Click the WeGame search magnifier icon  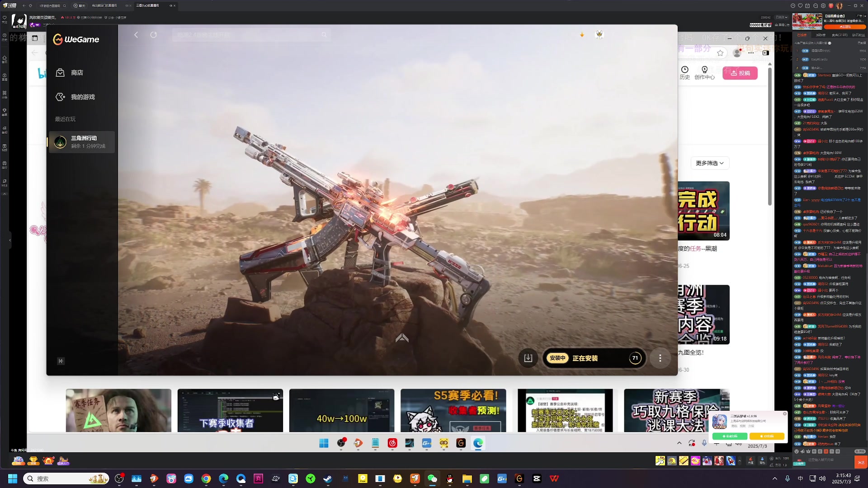click(x=324, y=35)
